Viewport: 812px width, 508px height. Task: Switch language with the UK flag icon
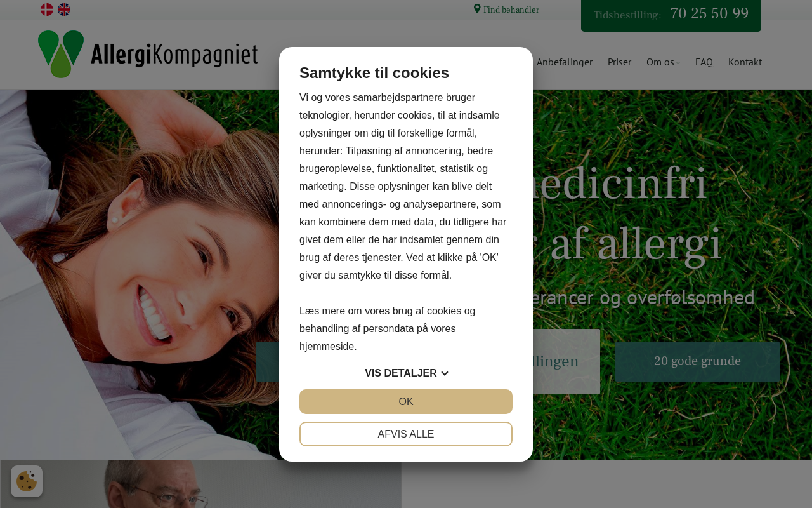64,10
